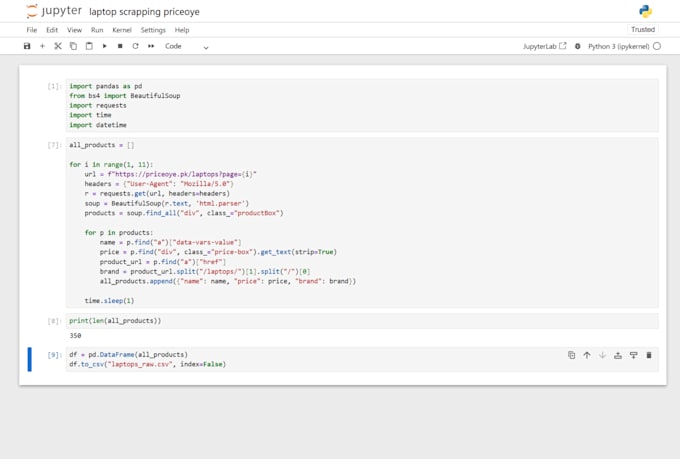The image size is (680, 459).
Task: Restart kernel and run all cells
Action: click(151, 46)
